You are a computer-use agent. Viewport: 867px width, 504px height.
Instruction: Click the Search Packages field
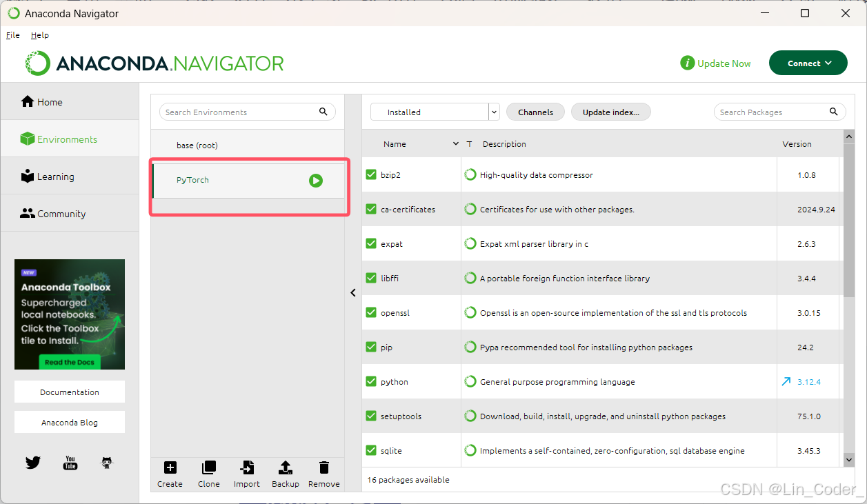click(x=779, y=112)
